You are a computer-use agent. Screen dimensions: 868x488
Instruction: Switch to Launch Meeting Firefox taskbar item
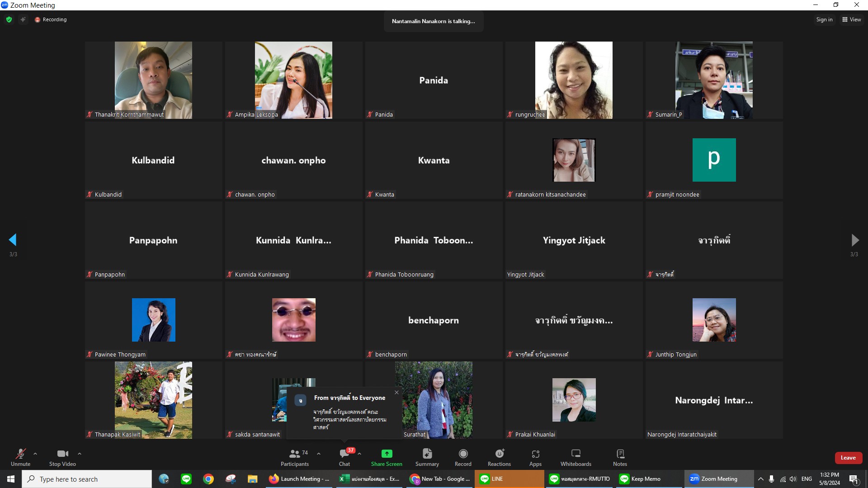300,479
